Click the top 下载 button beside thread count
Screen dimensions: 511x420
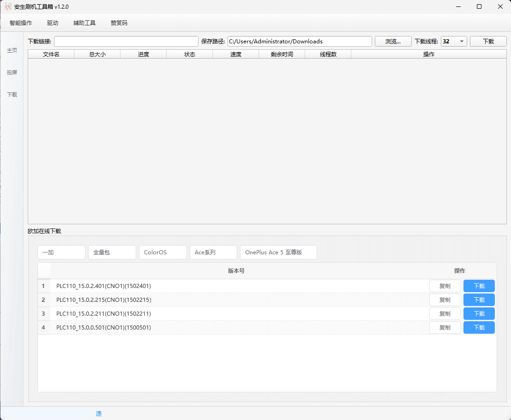(488, 42)
